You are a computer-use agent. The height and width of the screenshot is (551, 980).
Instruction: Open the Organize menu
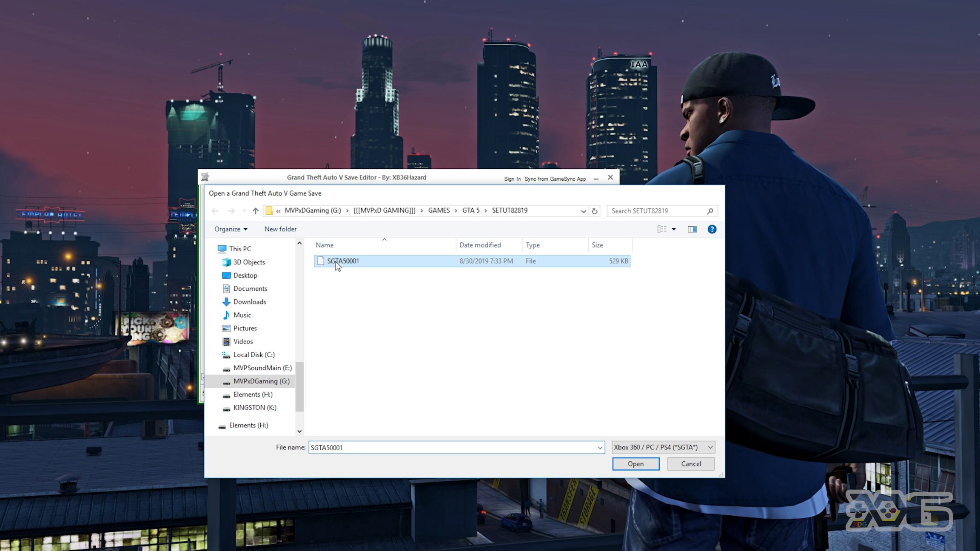click(x=231, y=229)
